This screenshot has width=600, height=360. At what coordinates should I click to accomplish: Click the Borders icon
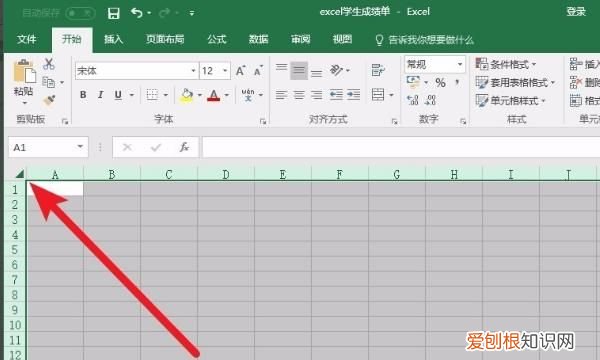coord(152,94)
